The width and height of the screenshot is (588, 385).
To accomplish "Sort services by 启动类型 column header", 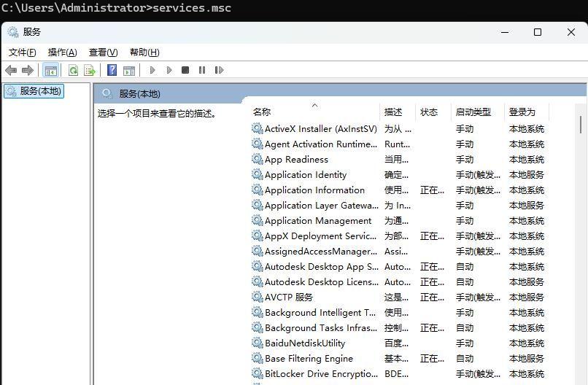I will pos(473,112).
